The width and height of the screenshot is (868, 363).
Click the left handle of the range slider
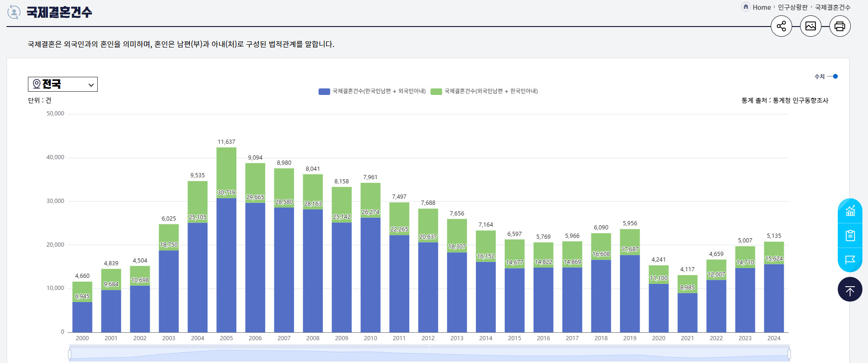[x=70, y=355]
